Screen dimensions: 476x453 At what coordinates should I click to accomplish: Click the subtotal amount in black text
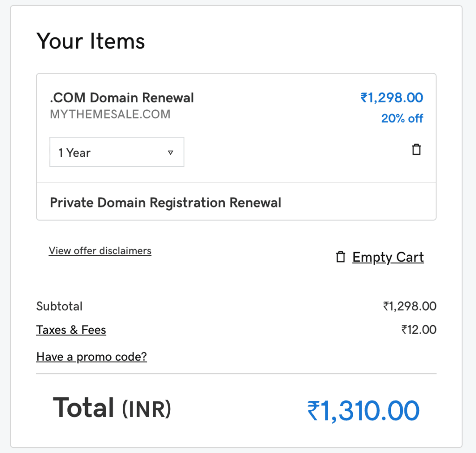[410, 306]
